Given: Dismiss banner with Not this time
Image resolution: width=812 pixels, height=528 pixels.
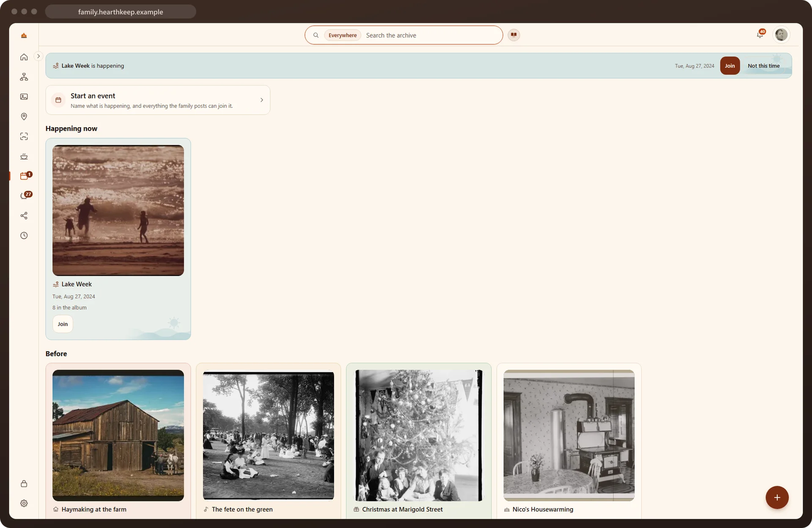Looking at the screenshot, I should click(763, 66).
